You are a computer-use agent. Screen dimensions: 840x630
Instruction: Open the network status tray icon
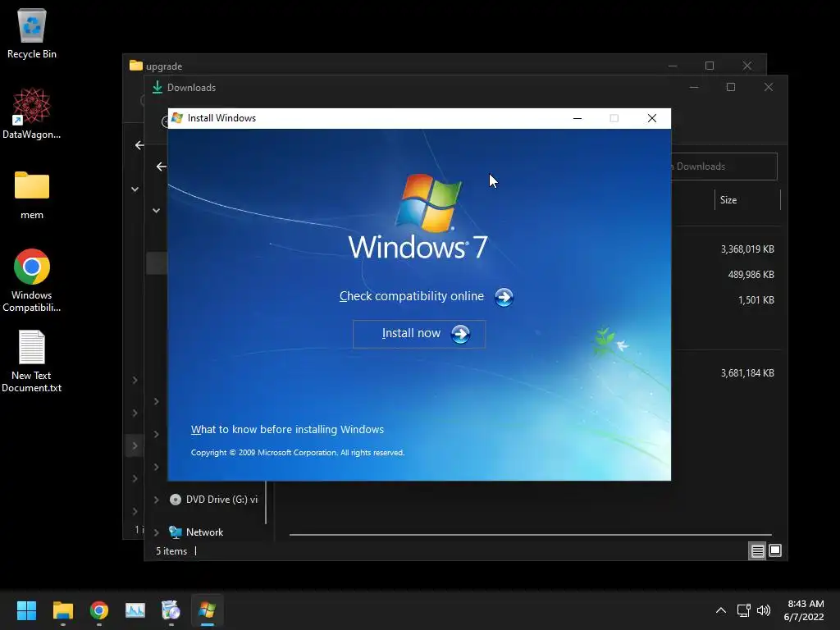[x=743, y=610]
